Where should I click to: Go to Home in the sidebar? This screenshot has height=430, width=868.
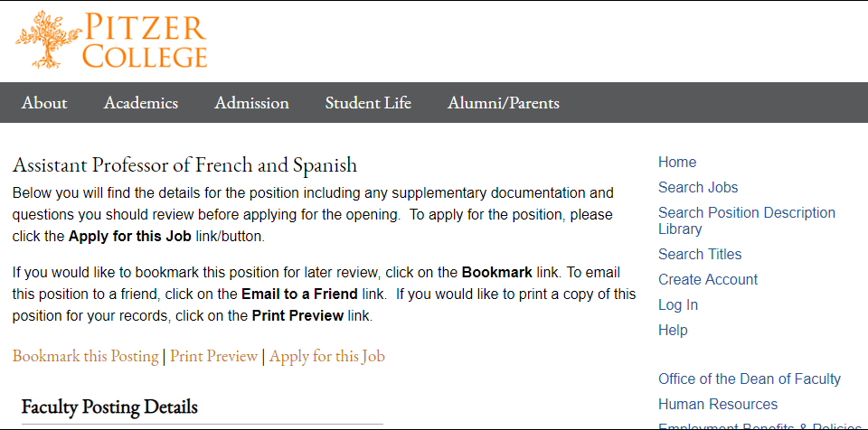click(677, 162)
